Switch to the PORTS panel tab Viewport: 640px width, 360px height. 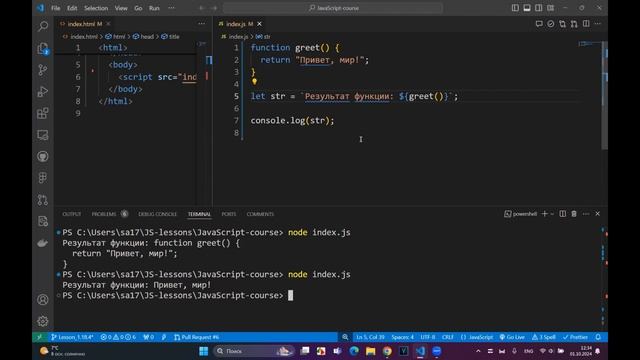pos(229,214)
